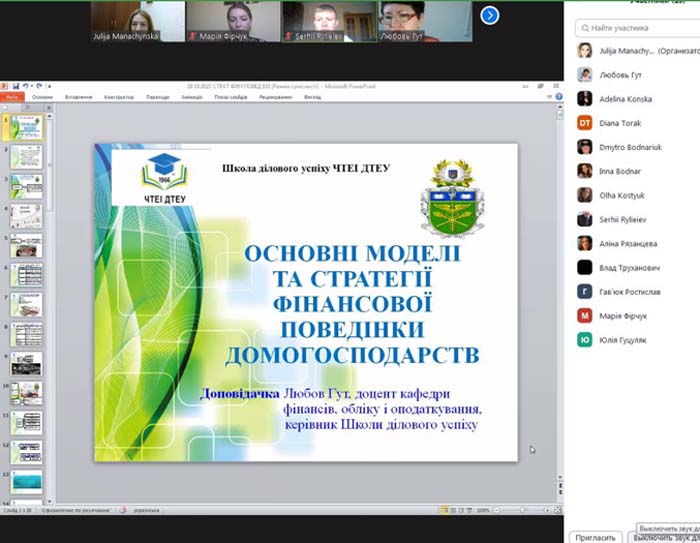Start slideshow view from status bar icon
700x543 pixels.
[469, 510]
